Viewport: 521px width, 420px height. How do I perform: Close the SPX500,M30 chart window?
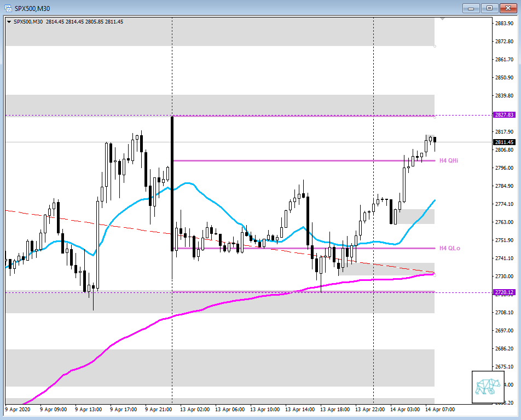[507, 8]
